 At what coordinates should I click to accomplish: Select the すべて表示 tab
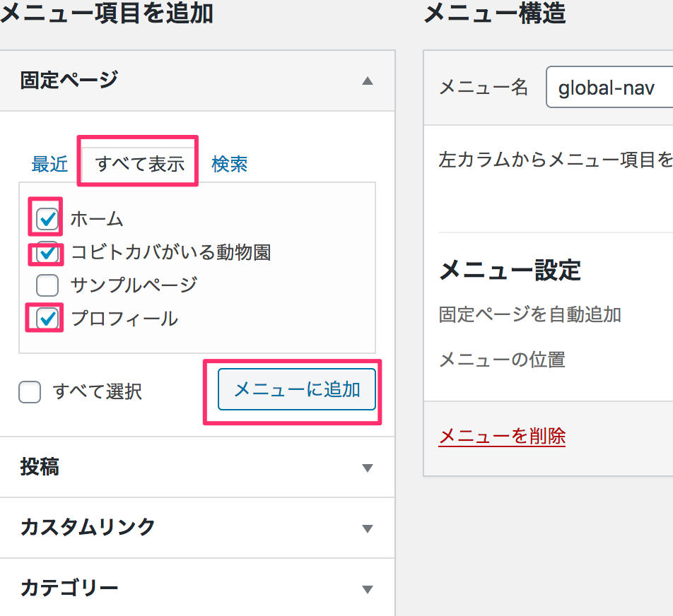tap(139, 164)
